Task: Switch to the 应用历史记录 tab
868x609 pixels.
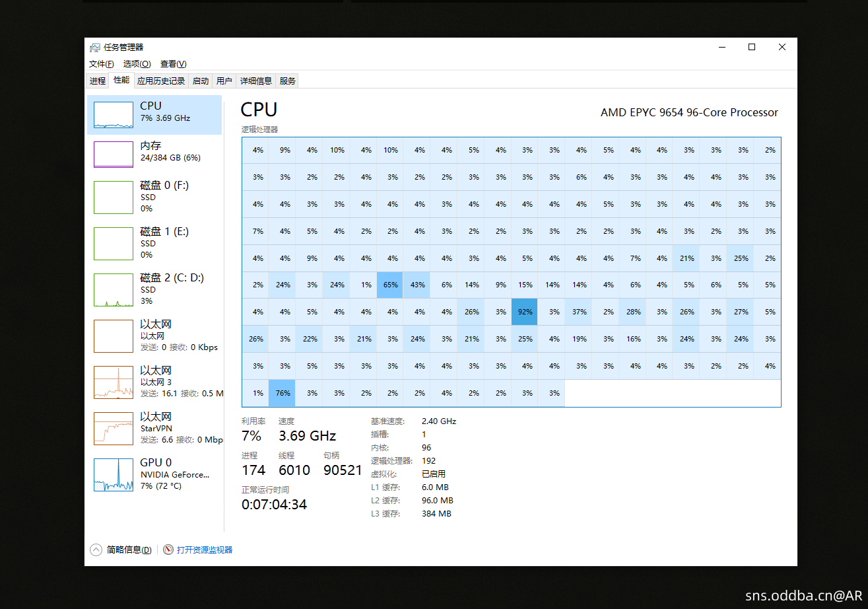Action: [161, 81]
